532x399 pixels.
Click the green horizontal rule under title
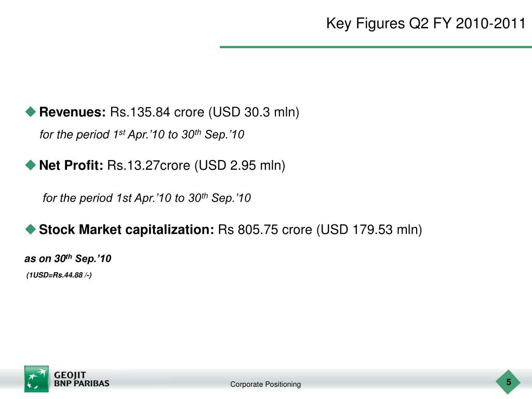pyautogui.click(x=376, y=47)
